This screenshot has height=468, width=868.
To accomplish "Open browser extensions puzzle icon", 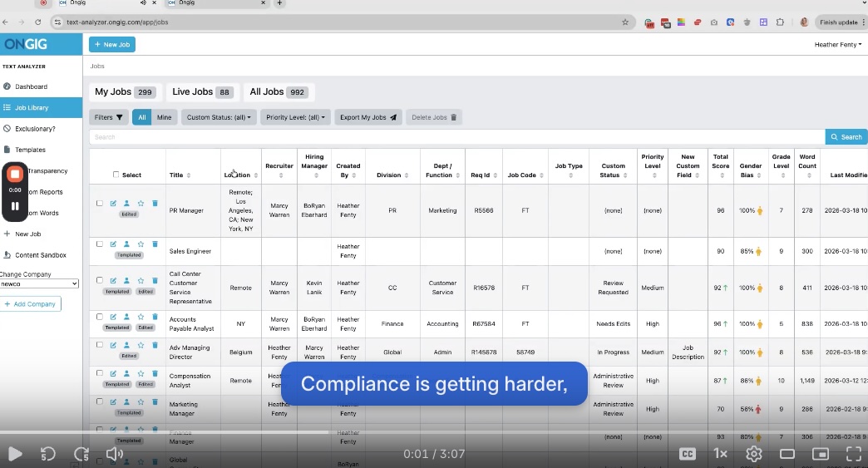I will (x=780, y=22).
